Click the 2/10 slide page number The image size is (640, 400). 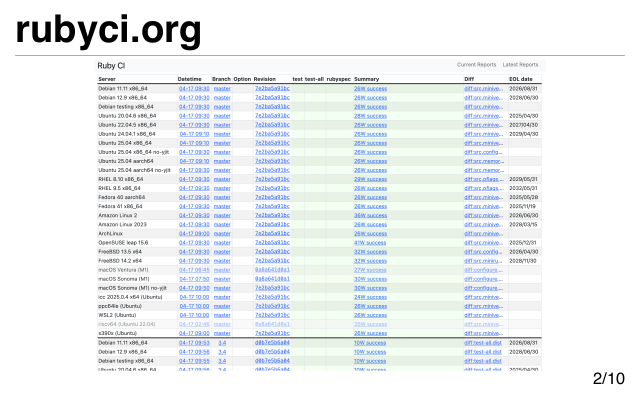coord(609,378)
